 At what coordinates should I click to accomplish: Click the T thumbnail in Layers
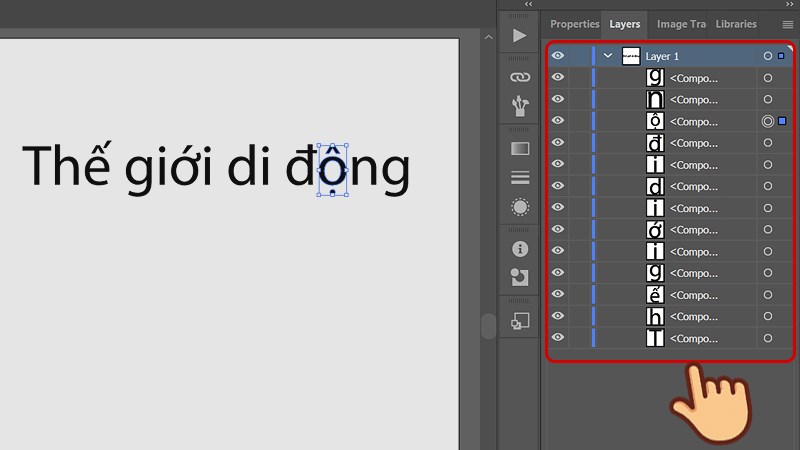click(655, 338)
